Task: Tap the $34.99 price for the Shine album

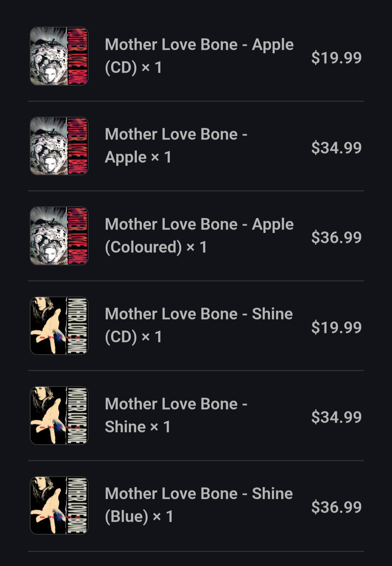Action: pyautogui.click(x=336, y=417)
